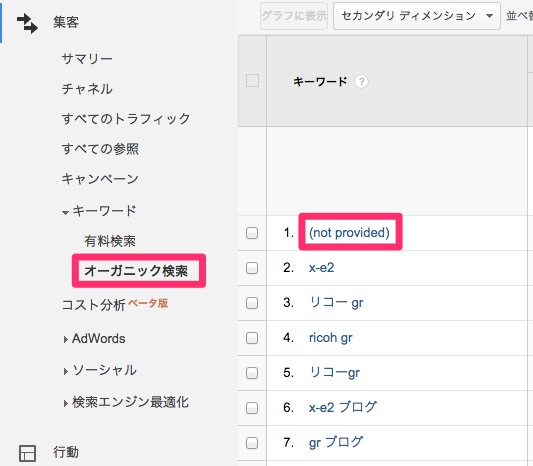
Task: Check the box for (not provided) row
Action: pos(252,233)
